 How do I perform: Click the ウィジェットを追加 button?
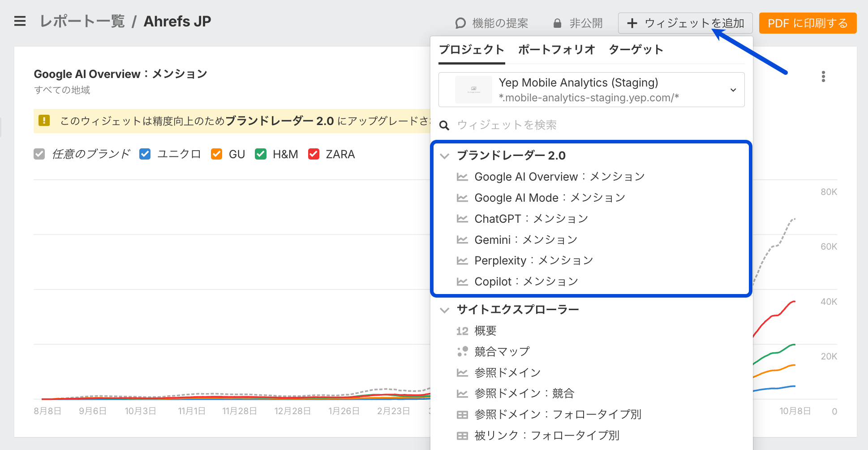(x=685, y=23)
